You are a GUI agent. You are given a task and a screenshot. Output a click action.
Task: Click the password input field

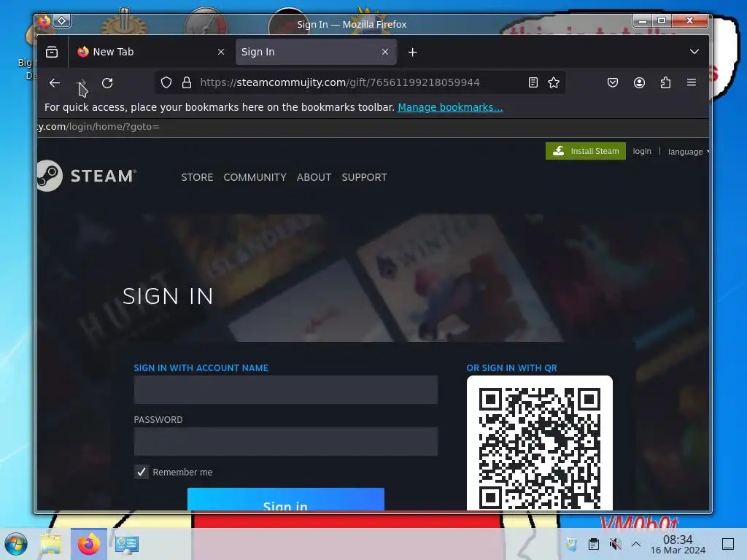[285, 441]
